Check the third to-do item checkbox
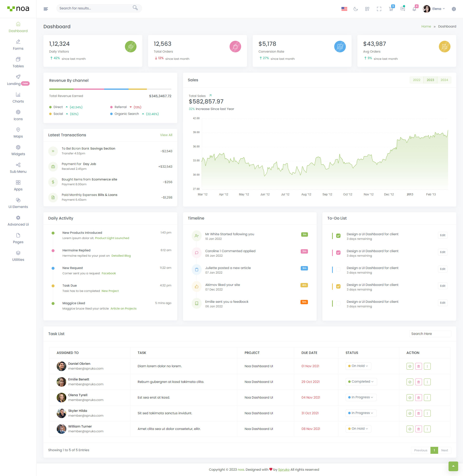 [x=338, y=269]
